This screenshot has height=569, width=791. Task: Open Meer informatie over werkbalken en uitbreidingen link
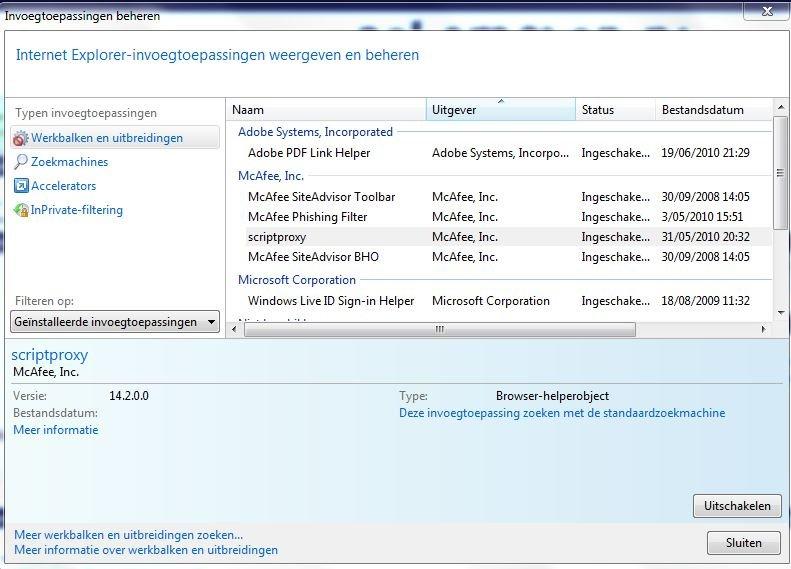click(x=146, y=550)
